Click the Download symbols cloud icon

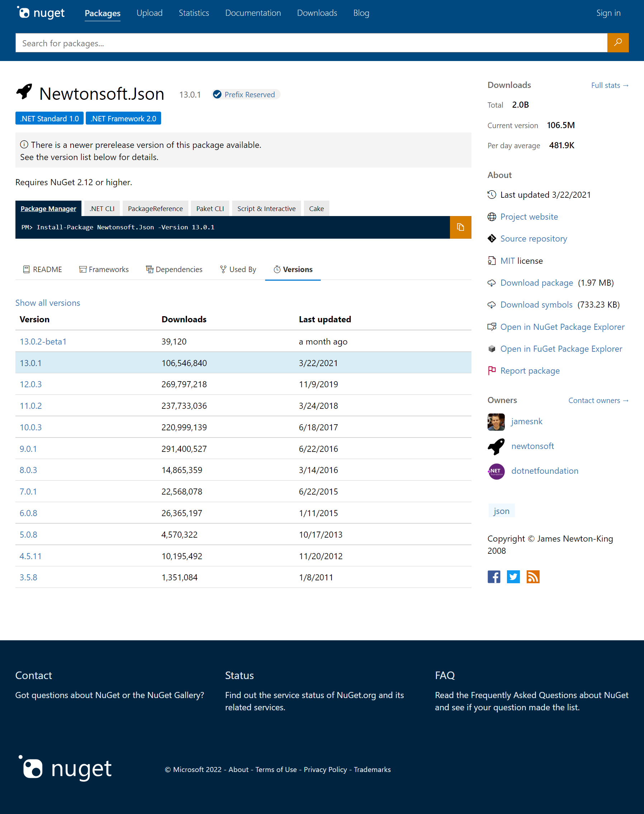(492, 304)
